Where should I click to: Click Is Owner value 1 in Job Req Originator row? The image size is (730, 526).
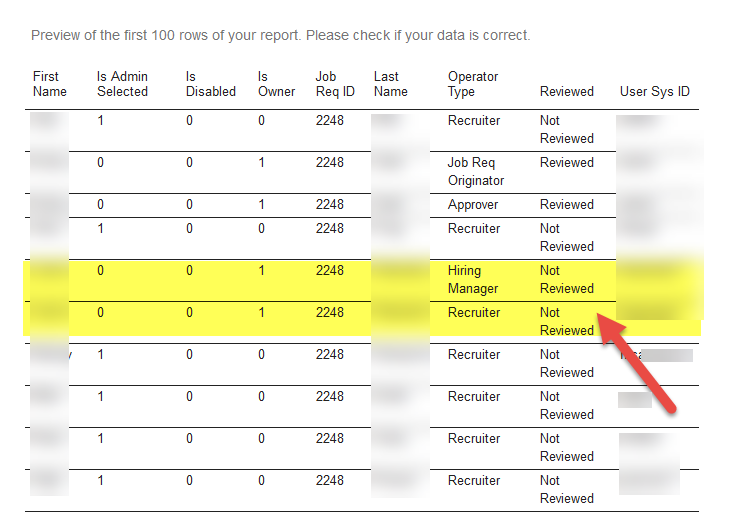pyautogui.click(x=262, y=162)
